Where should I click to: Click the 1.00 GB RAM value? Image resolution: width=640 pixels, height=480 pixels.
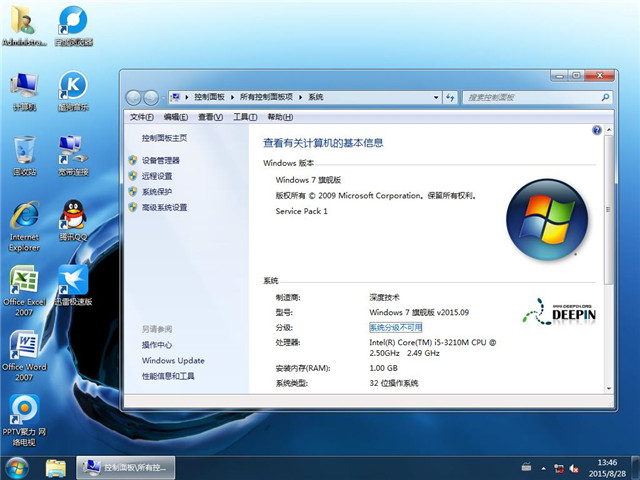(x=383, y=368)
